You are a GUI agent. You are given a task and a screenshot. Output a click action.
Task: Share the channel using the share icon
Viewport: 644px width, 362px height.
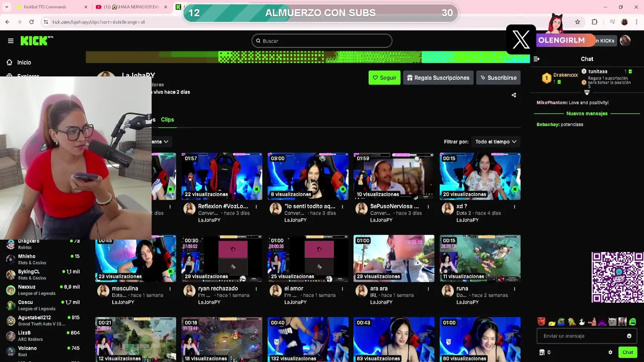pos(514,95)
